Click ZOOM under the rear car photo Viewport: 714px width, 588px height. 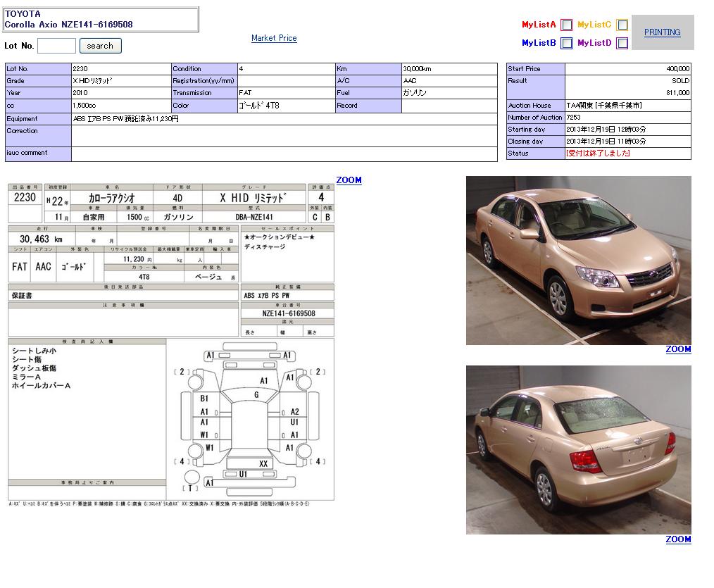click(678, 539)
